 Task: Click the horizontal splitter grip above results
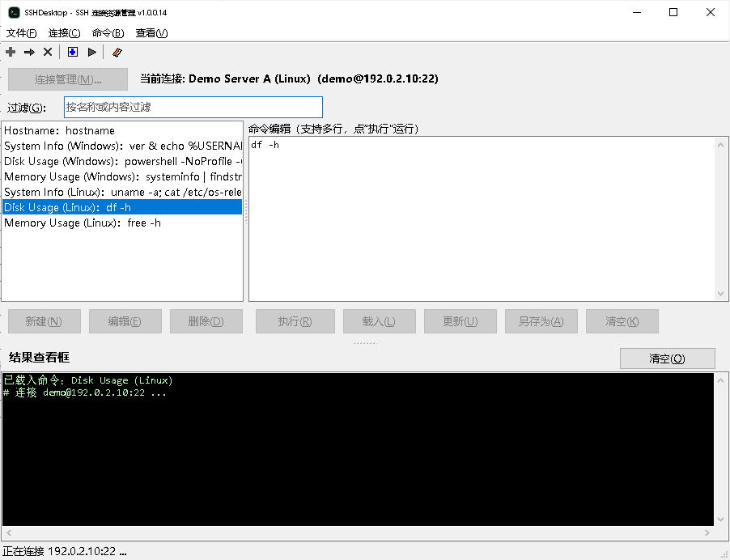coord(366,343)
